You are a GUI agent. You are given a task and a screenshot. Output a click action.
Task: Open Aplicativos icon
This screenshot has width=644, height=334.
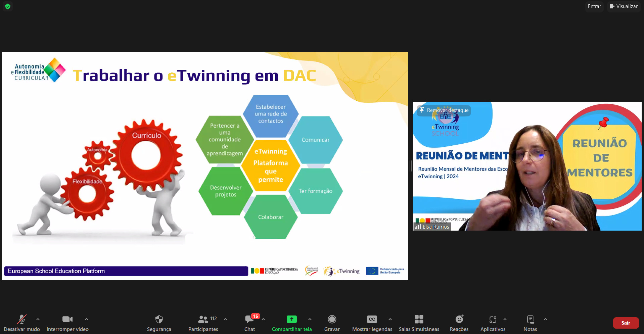coord(493,319)
